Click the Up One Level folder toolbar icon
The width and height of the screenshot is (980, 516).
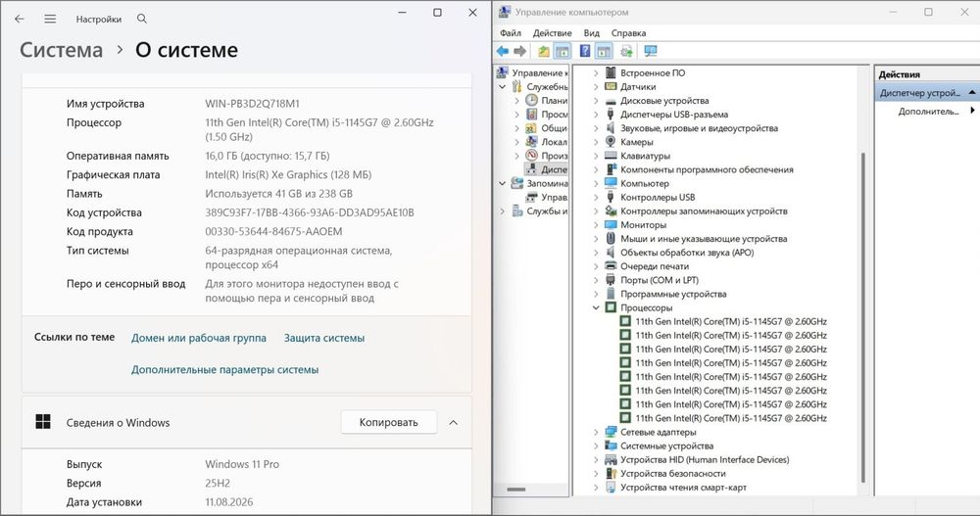pyautogui.click(x=544, y=51)
